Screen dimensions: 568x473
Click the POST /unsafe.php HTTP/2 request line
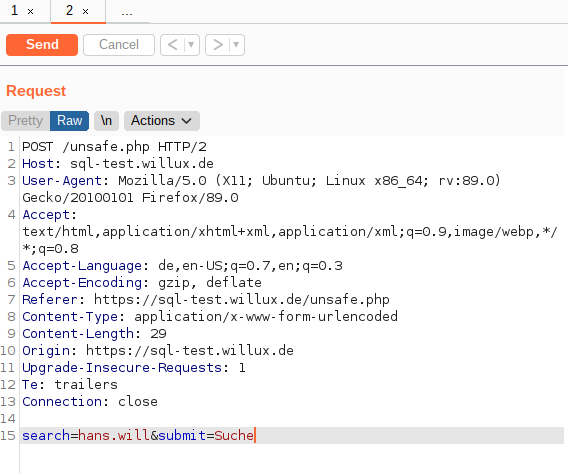[x=114, y=147]
